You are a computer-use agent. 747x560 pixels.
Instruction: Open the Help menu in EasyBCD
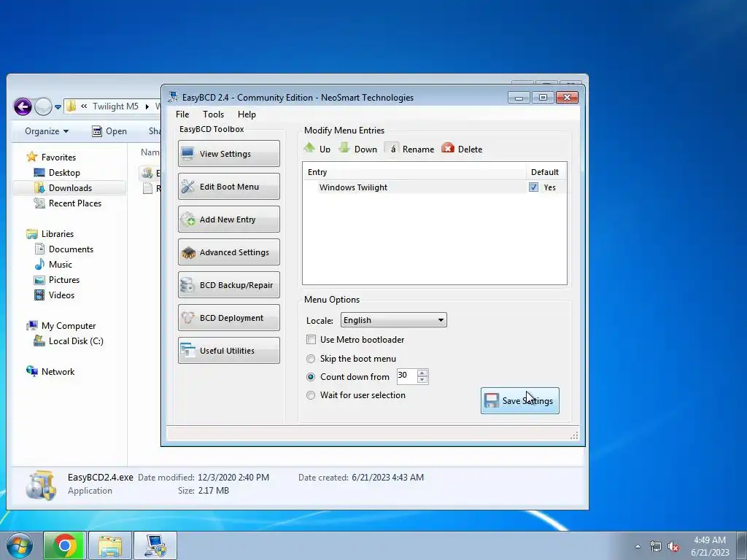pos(247,114)
